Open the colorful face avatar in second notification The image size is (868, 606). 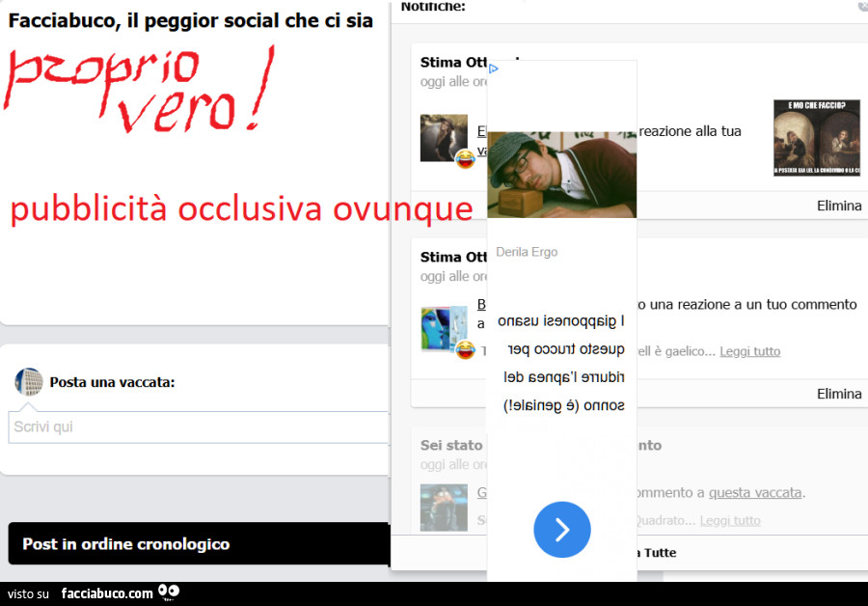444,329
